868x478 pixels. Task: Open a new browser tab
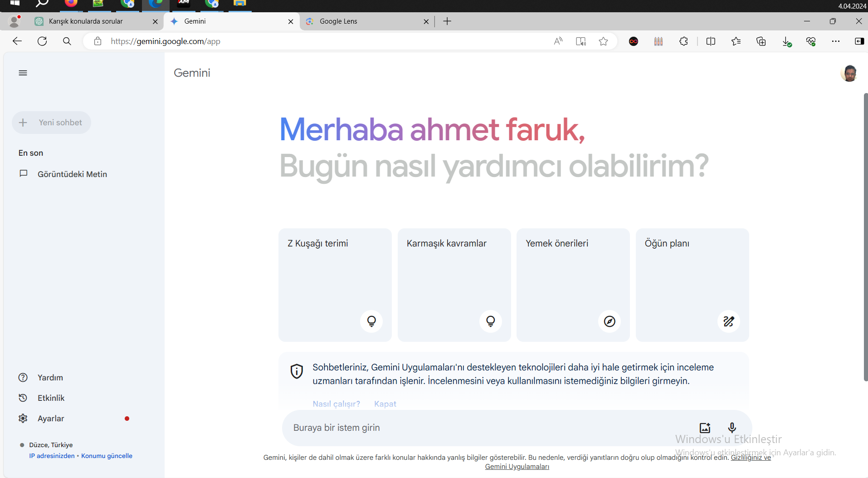click(447, 21)
